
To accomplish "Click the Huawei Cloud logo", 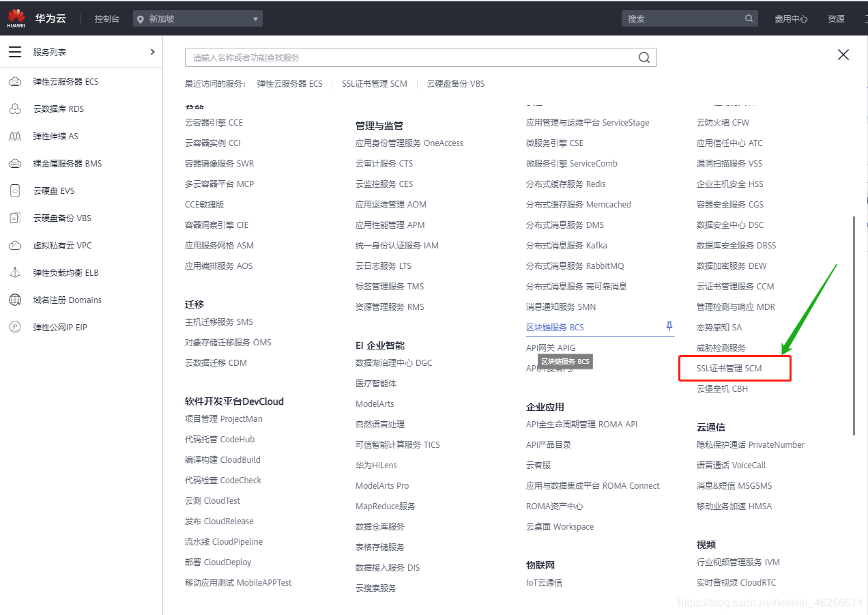I will [16, 18].
